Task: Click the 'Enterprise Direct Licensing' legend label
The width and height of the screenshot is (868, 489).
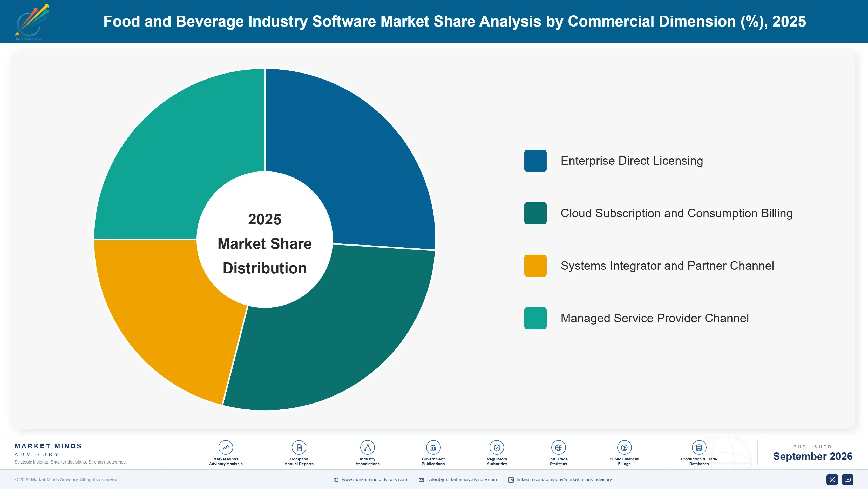Action: pyautogui.click(x=632, y=161)
